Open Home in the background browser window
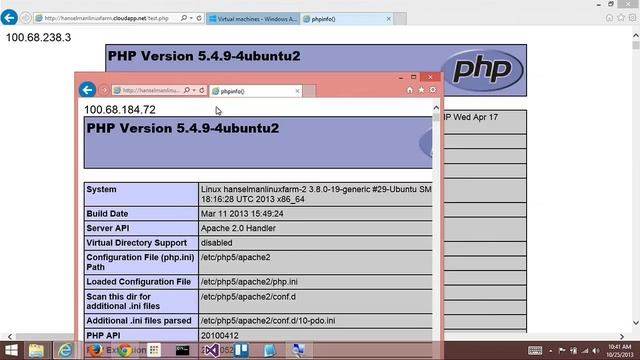 pyautogui.click(x=609, y=18)
